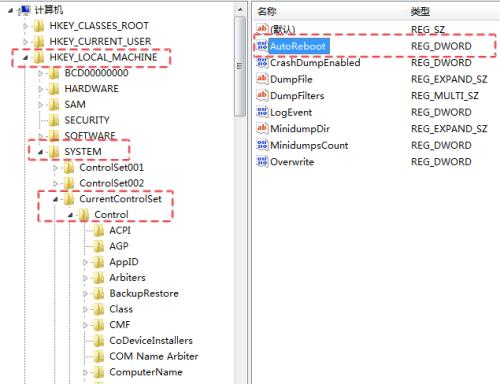Select the Overwrite DWORD icon
The width and height of the screenshot is (500, 384).
262,162
